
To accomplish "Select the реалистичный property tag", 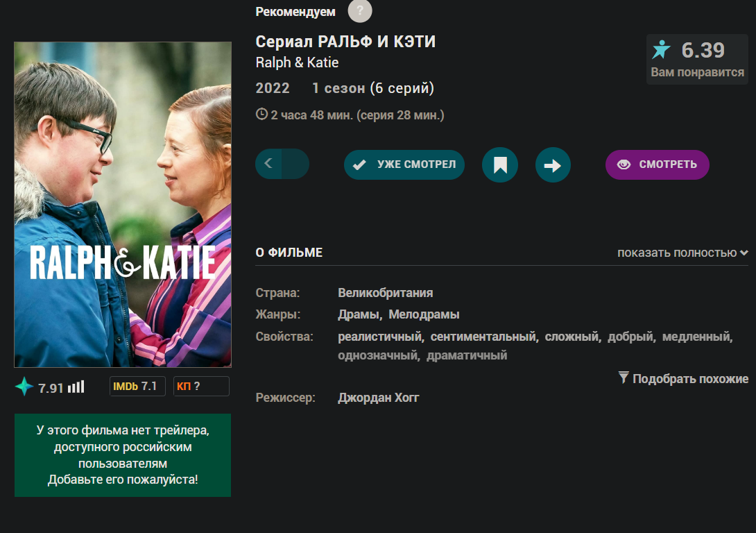I will pos(379,337).
